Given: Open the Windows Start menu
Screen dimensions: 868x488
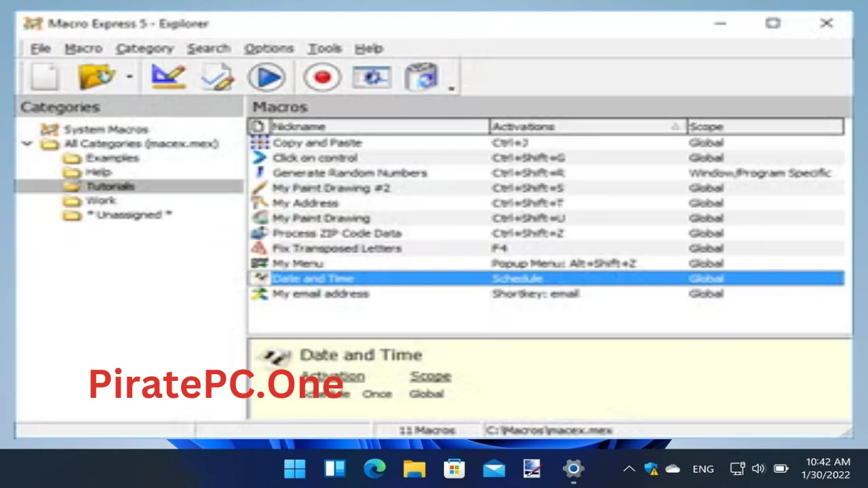Looking at the screenshot, I should pyautogui.click(x=295, y=468).
